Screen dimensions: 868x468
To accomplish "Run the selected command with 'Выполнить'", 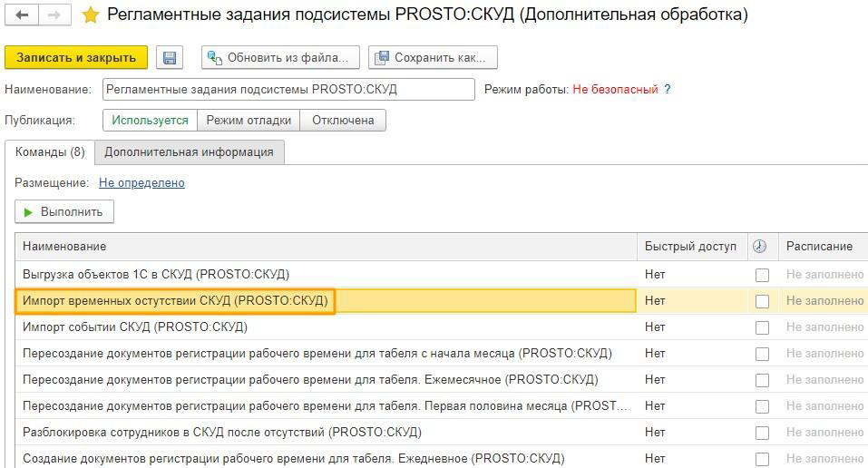I will pos(64,212).
